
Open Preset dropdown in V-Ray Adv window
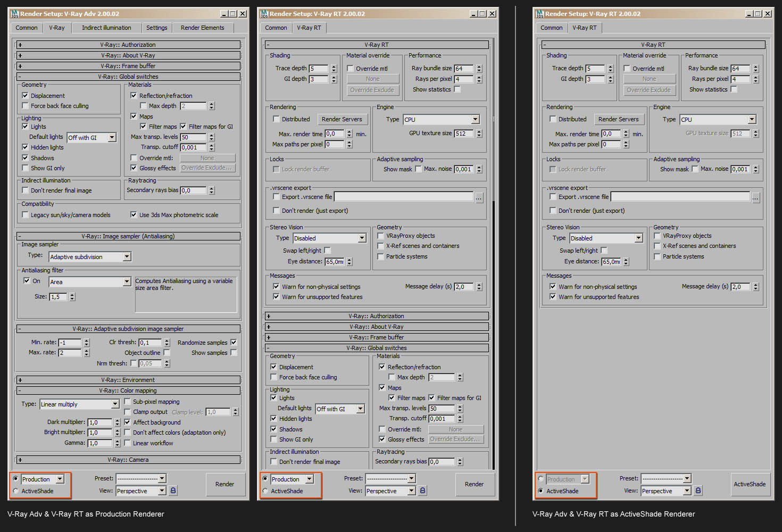pyautogui.click(x=141, y=478)
